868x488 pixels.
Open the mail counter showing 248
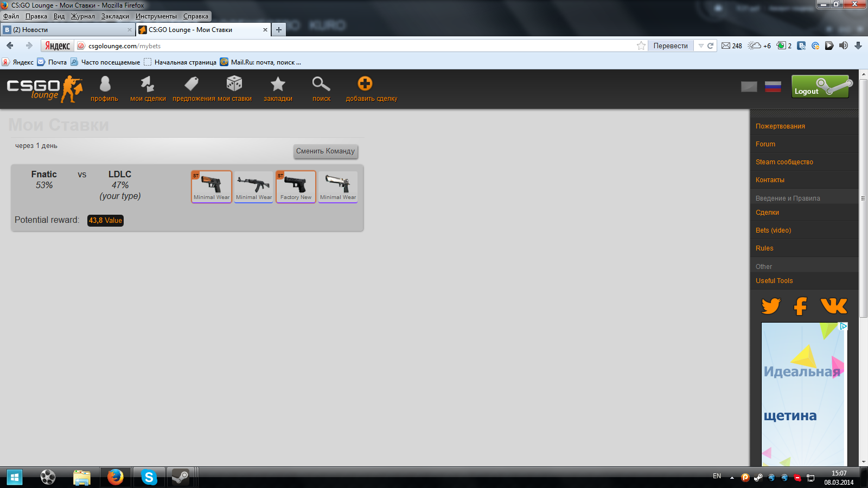(x=732, y=46)
